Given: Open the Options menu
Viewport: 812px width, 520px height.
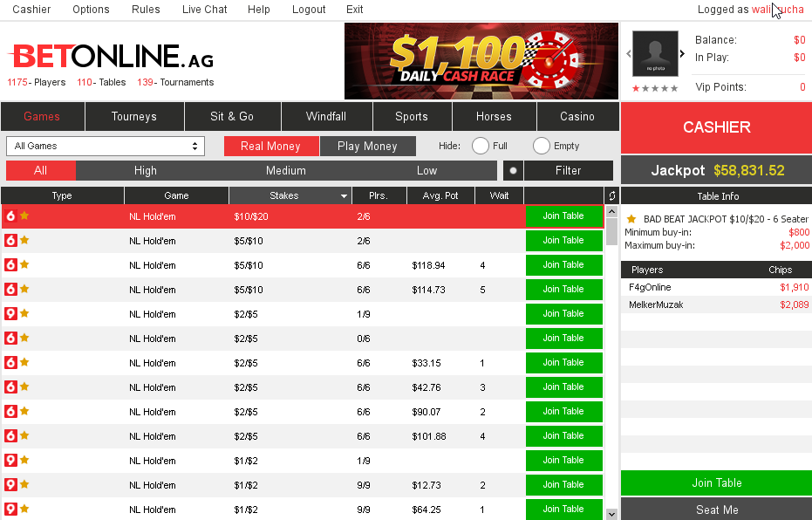Looking at the screenshot, I should tap(91, 10).
